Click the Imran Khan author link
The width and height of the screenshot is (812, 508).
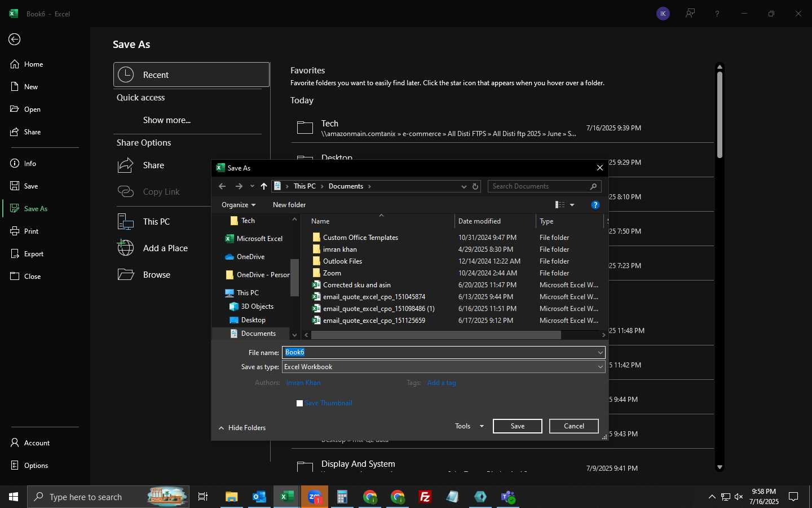[x=303, y=383]
